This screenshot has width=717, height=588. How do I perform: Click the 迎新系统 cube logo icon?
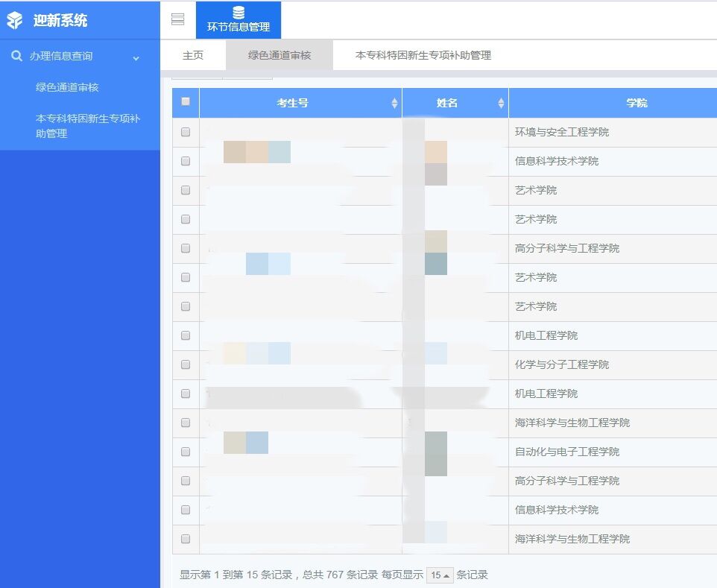coord(15,21)
